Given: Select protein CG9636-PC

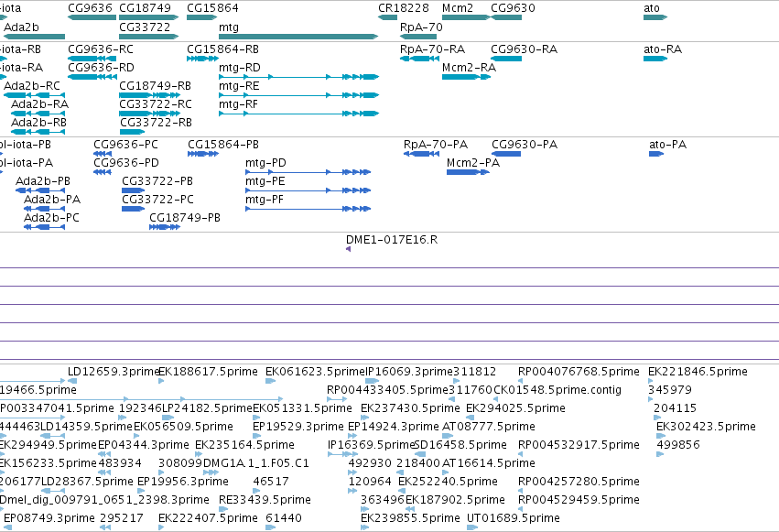Looking at the screenshot, I should click(x=103, y=154).
